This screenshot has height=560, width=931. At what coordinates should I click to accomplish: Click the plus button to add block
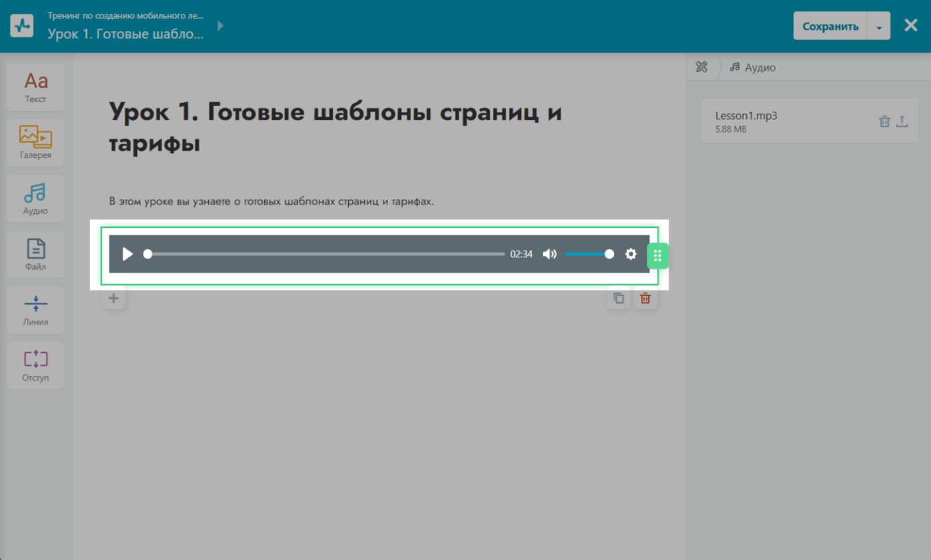point(113,298)
